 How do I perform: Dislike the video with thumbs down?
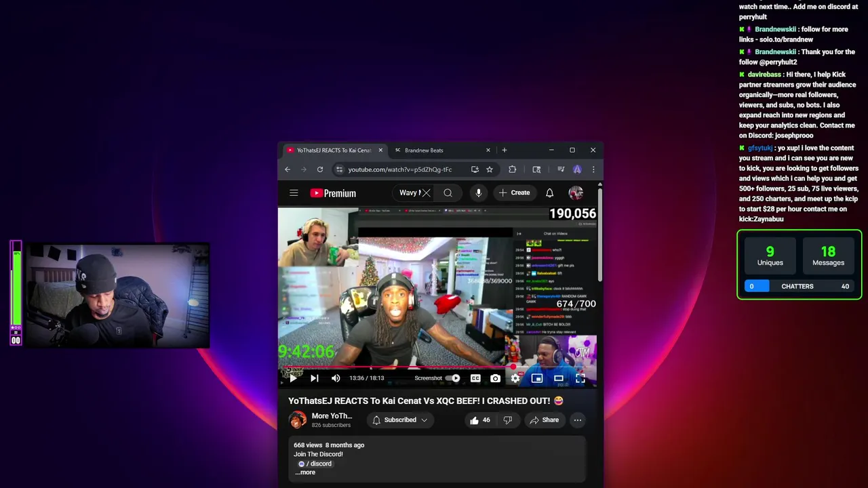point(508,420)
